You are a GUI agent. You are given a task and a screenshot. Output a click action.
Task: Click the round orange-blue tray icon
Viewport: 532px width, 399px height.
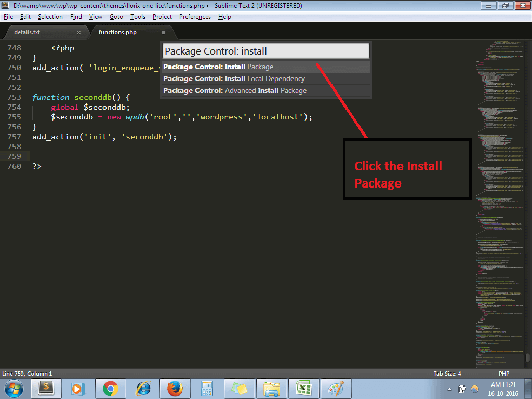[x=475, y=389]
